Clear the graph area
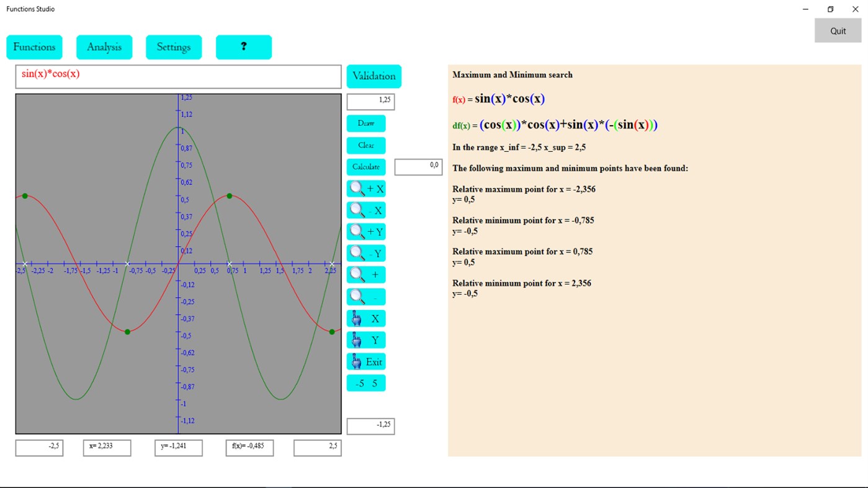Screen dimensions: 868x488 (x=365, y=145)
